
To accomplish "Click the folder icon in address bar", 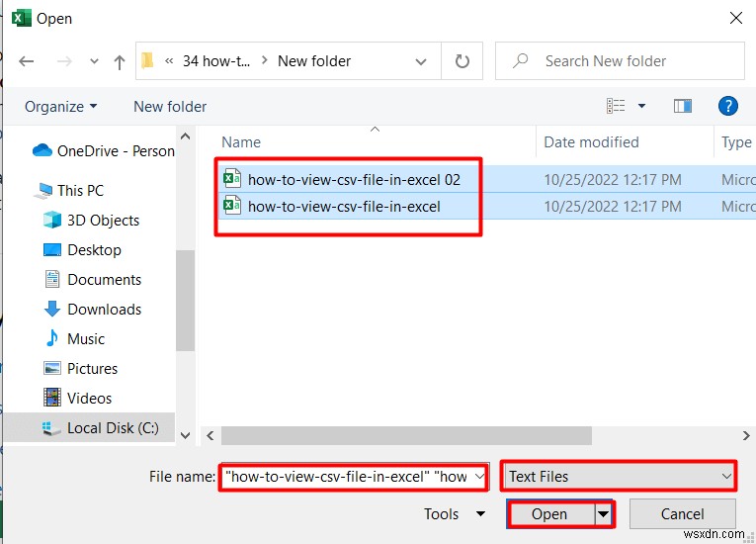I will pos(147,60).
